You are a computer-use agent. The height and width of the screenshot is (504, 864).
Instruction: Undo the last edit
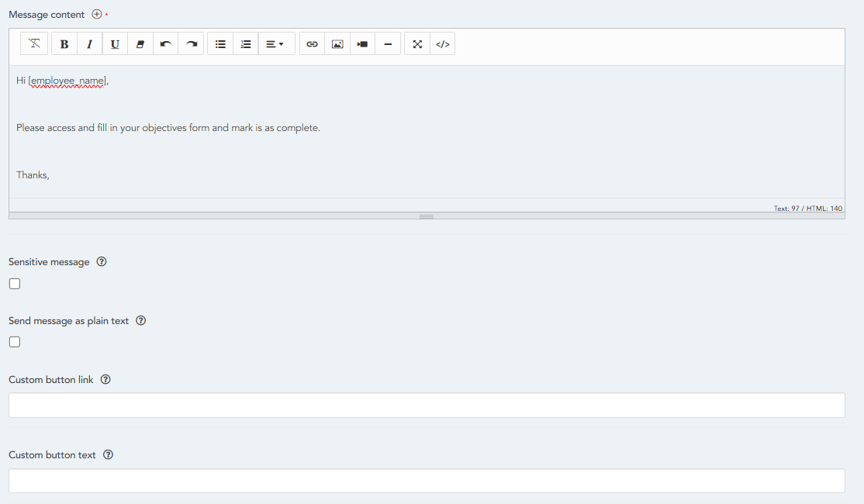pyautogui.click(x=165, y=44)
